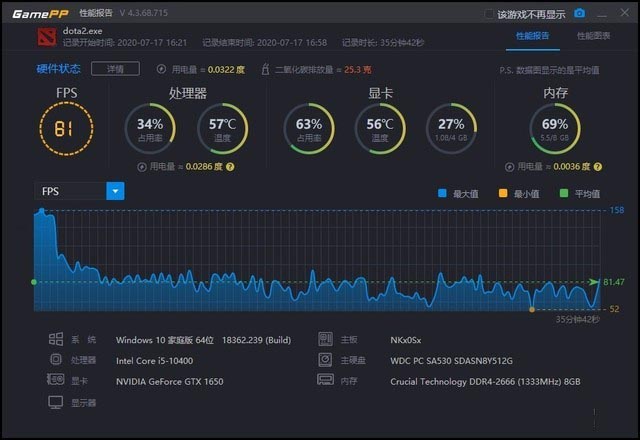Click the 69% memory usage gauge
Screen dimensions: 640x440
click(x=555, y=129)
